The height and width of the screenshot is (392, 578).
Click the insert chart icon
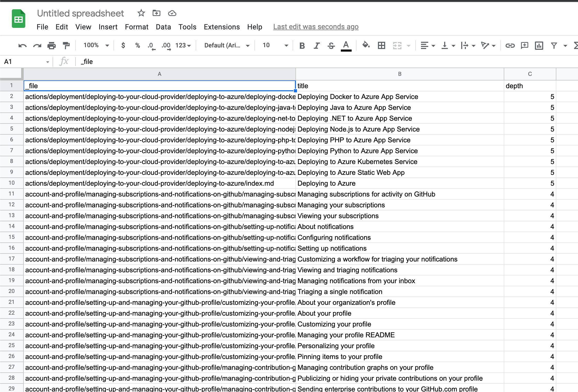539,46
